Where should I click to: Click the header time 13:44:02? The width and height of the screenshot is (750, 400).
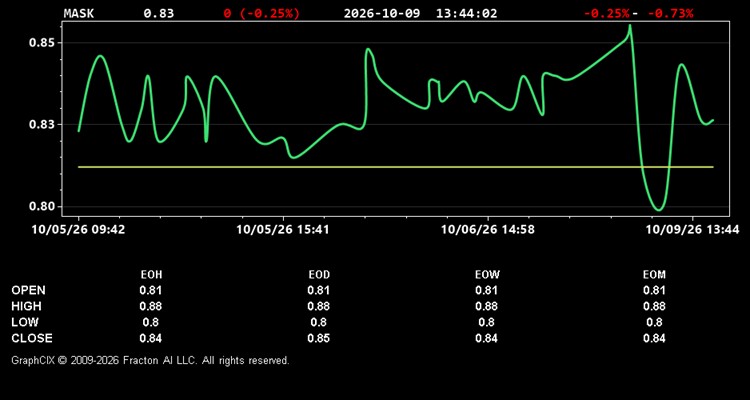click(466, 13)
